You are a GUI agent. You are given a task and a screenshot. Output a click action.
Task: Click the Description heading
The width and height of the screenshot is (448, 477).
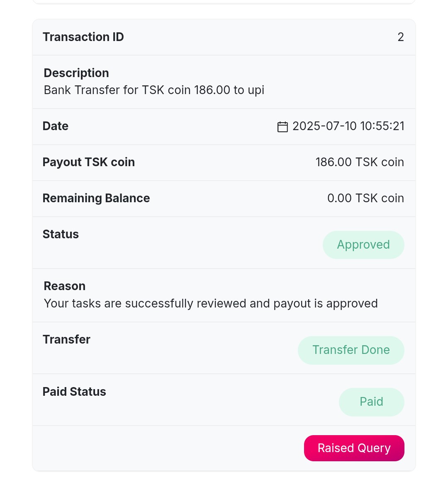[76, 73]
